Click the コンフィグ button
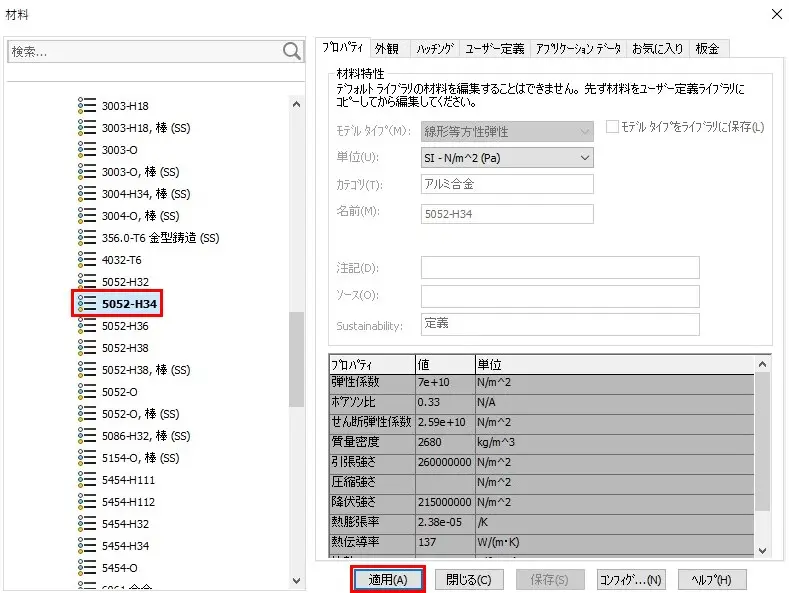789x593 pixels. [630, 580]
